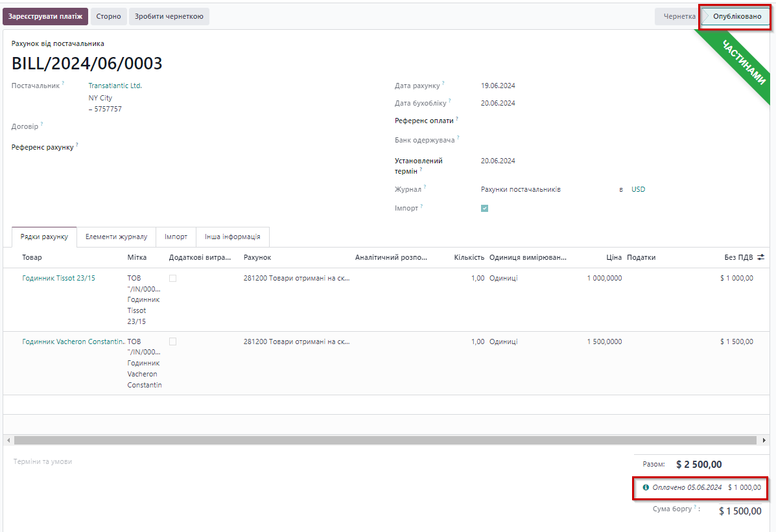Click the help mark next to Сума боргу

[x=700, y=508]
